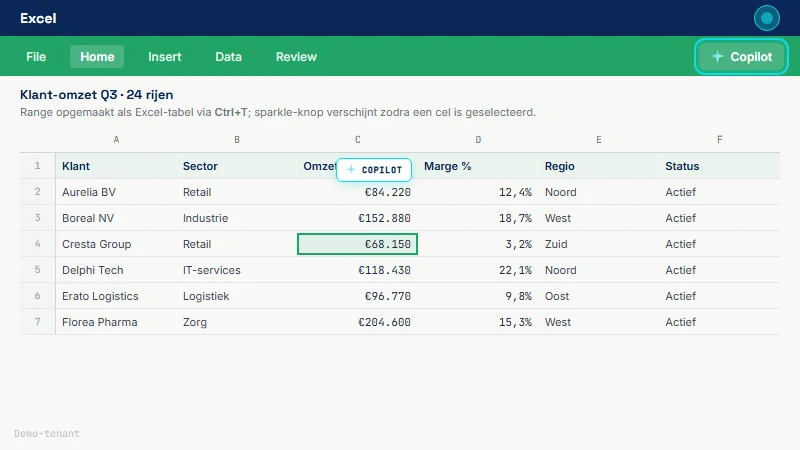Select row 1 header
Viewport: 800px width, 450px height.
37,166
